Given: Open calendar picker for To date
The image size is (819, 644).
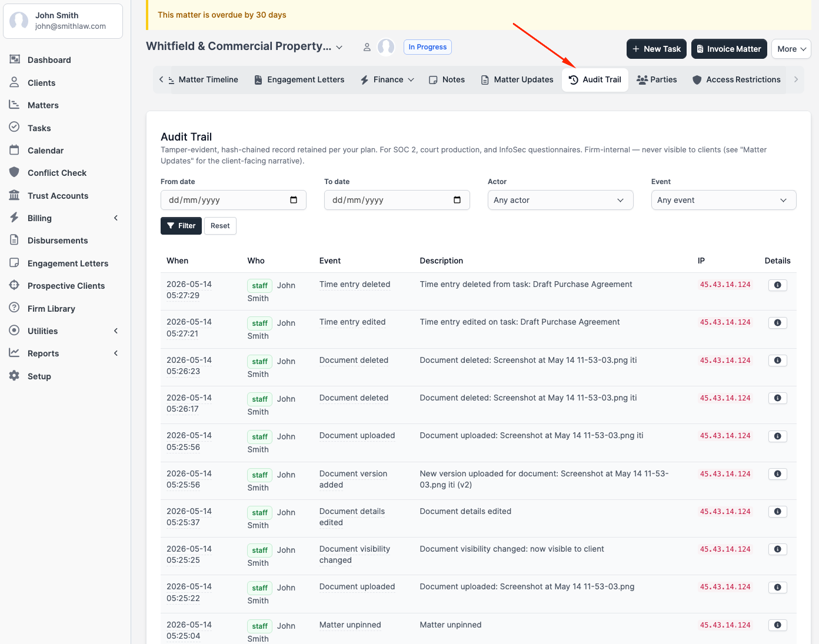Looking at the screenshot, I should tap(457, 200).
